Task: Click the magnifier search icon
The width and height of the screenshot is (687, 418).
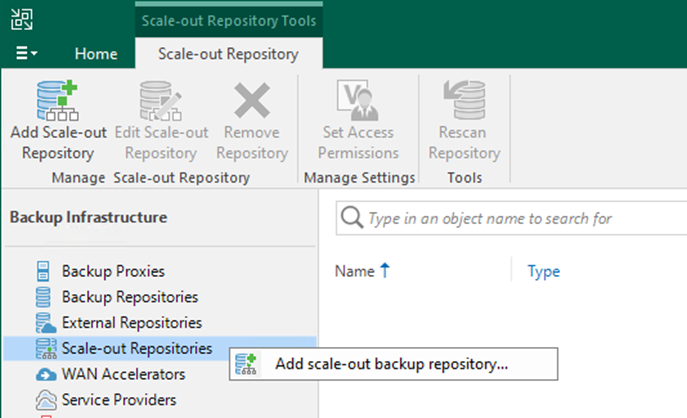Action: point(352,218)
